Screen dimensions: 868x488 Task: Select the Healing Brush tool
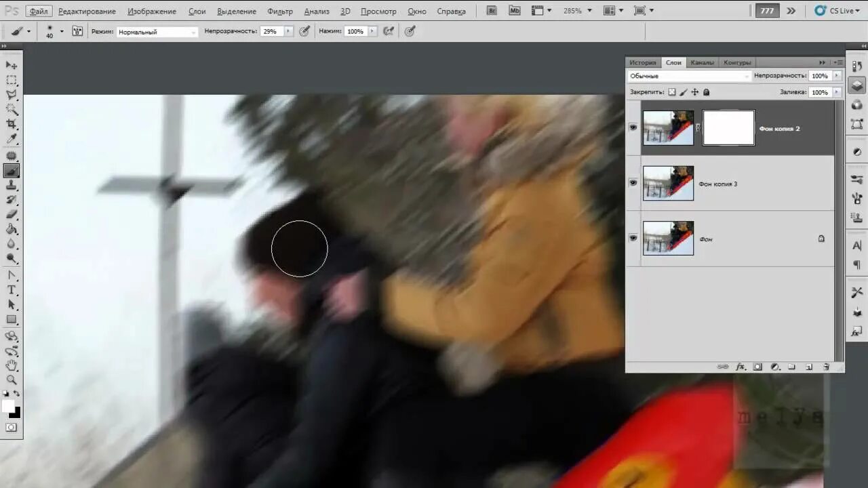coord(12,156)
